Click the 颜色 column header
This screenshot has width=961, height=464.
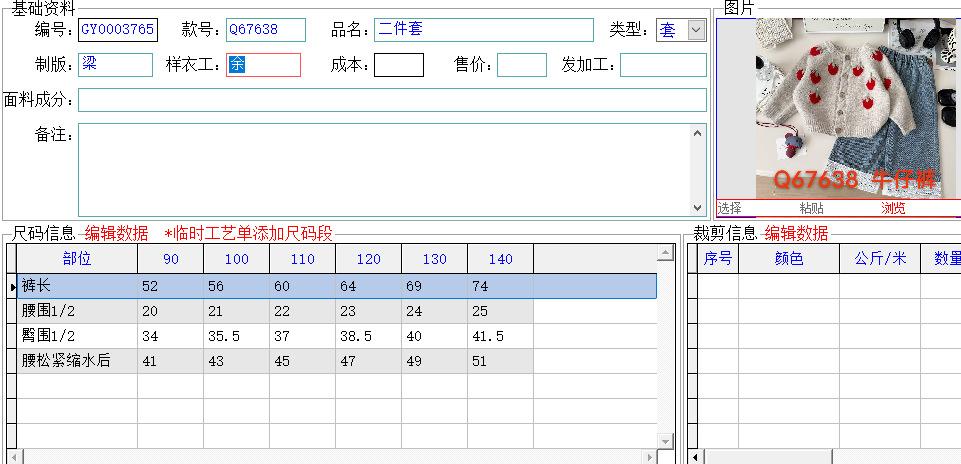(x=789, y=259)
